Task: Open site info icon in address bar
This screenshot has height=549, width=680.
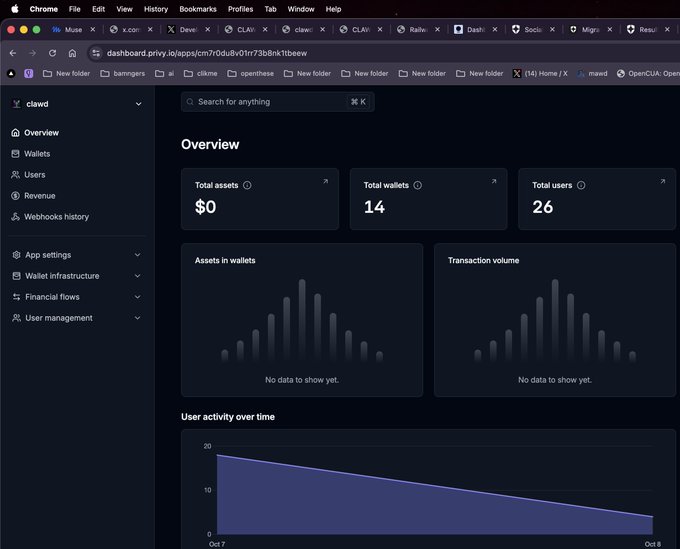Action: coord(96,53)
